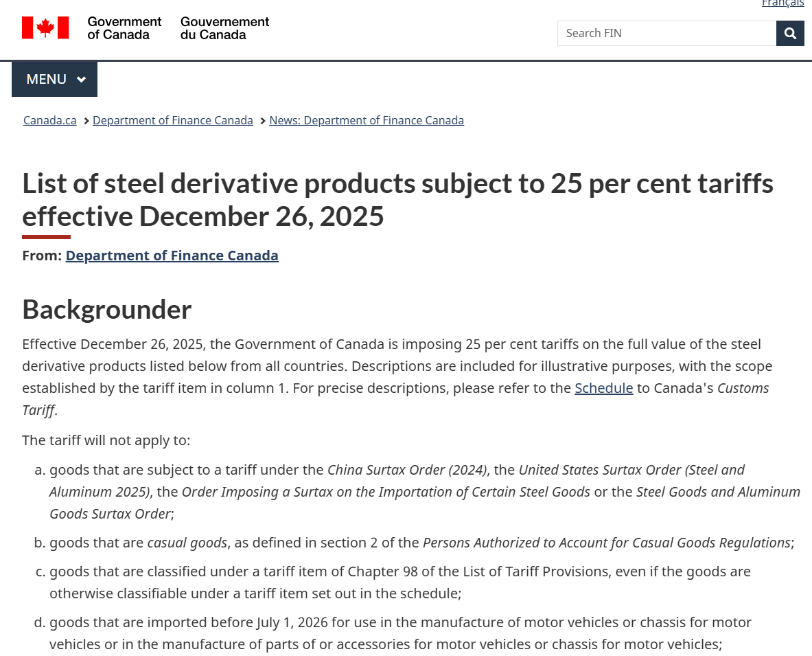Click the Canadian flag logo

coord(45,28)
